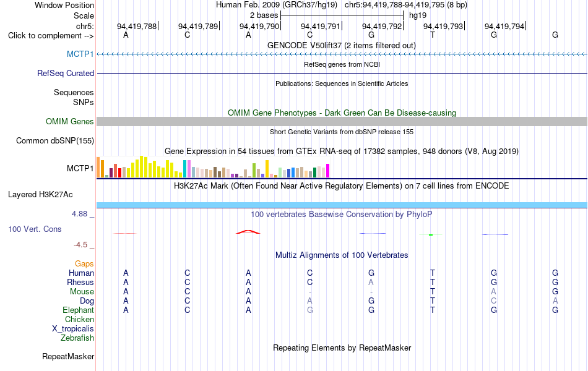Click 'RefSeq genes from NCBI' track title
The image size is (588, 371).
click(x=342, y=64)
